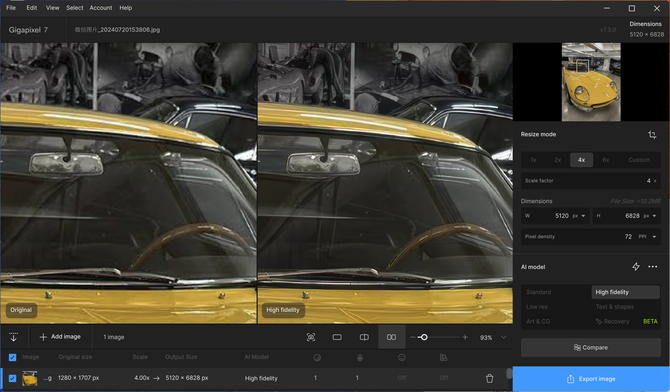Open the File menu
The width and height of the screenshot is (670, 392).
pos(11,8)
